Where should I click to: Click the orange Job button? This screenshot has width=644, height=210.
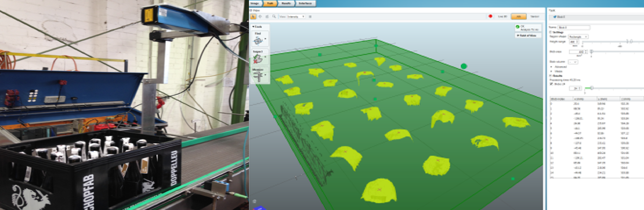pyautogui.click(x=518, y=16)
